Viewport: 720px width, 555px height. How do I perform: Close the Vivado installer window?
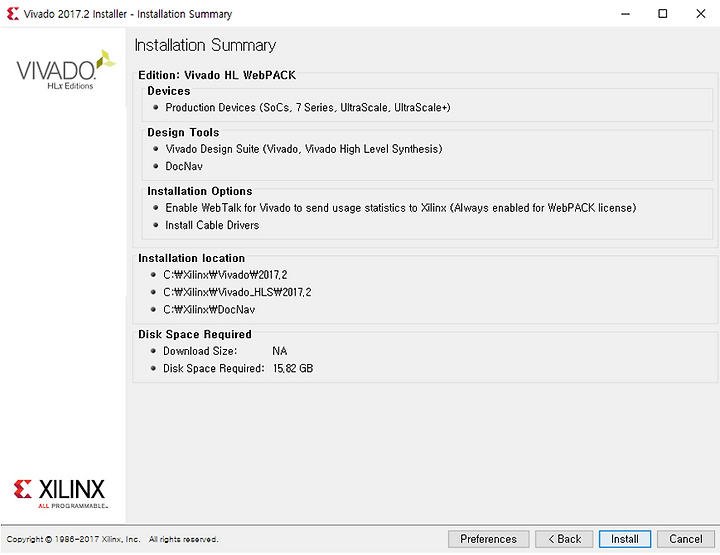[x=701, y=14]
